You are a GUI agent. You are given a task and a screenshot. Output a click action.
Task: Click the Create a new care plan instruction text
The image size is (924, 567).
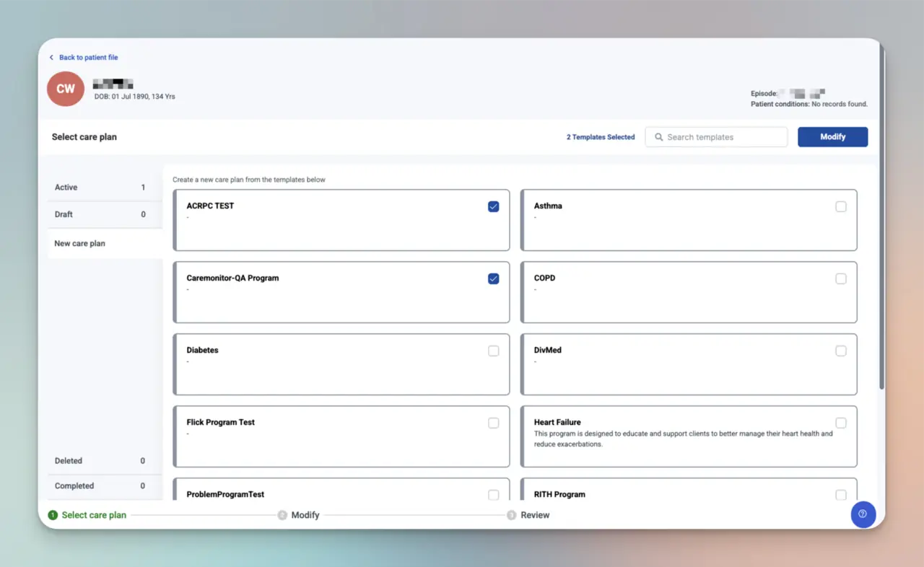coord(249,180)
